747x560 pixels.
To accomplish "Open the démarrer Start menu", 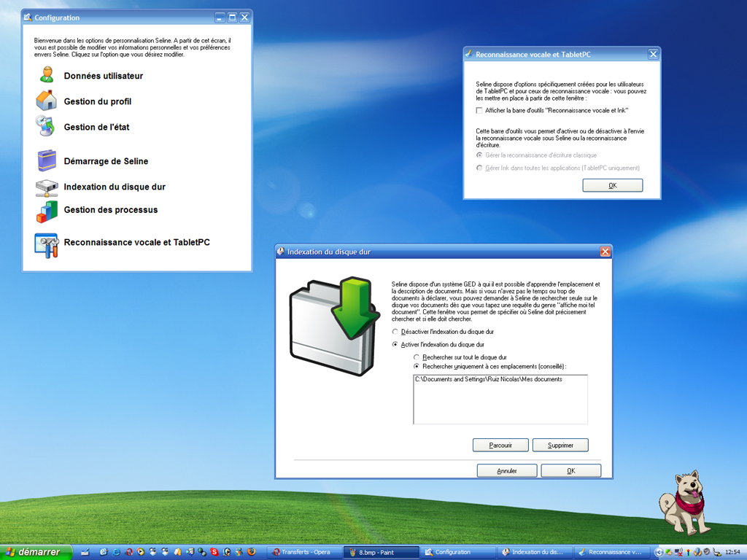I will pyautogui.click(x=36, y=553).
